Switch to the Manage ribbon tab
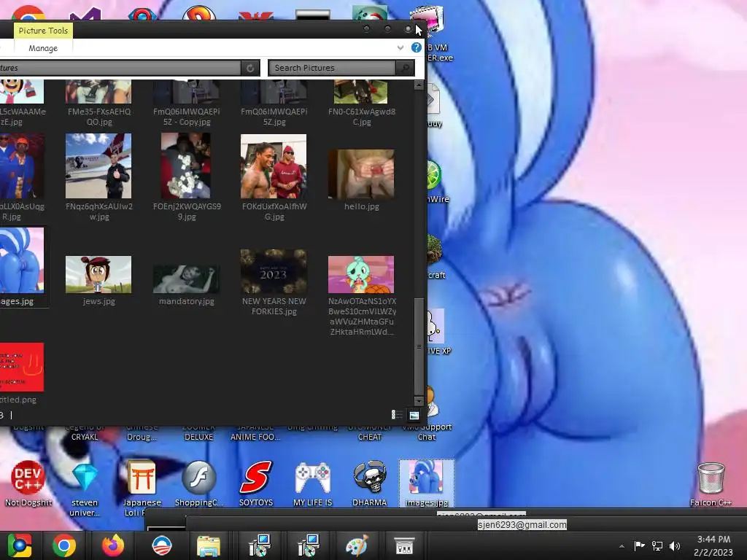The width and height of the screenshot is (747, 560). click(x=43, y=48)
